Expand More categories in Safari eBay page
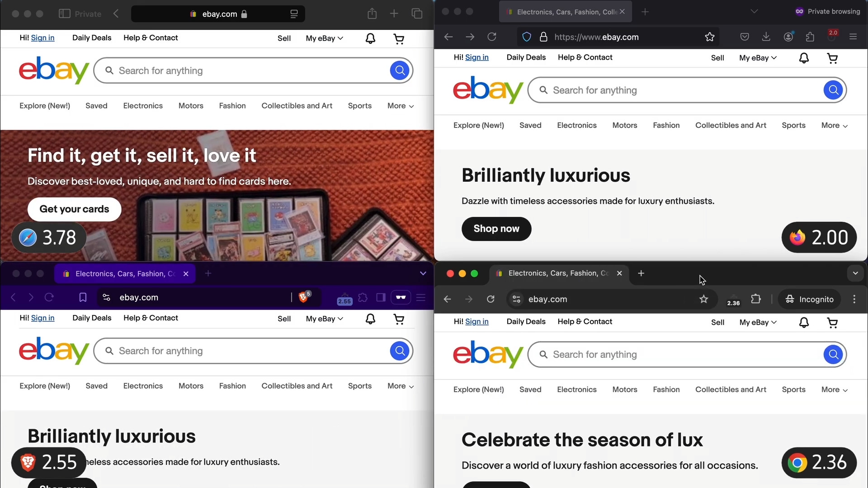868x488 pixels. click(401, 106)
